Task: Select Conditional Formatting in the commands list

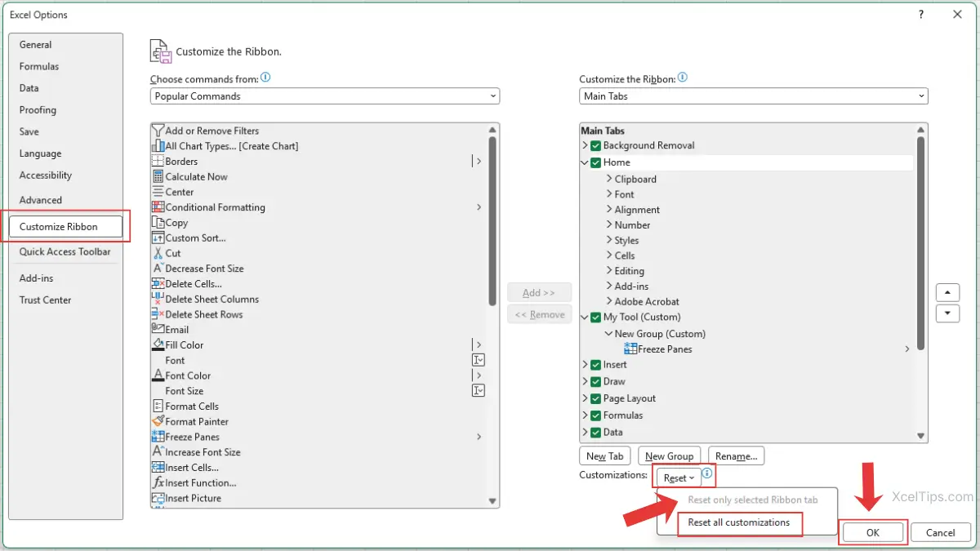Action: 215,207
